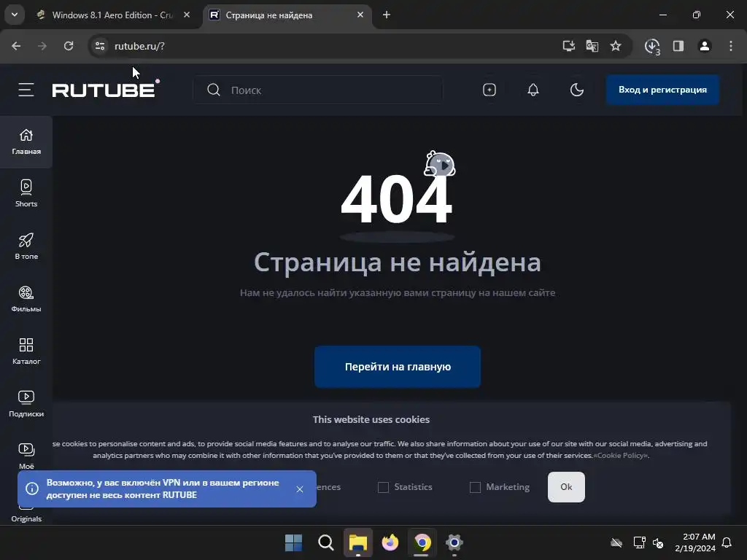Dismiss the VPN warning notification
This screenshot has width=747, height=560.
point(300,489)
